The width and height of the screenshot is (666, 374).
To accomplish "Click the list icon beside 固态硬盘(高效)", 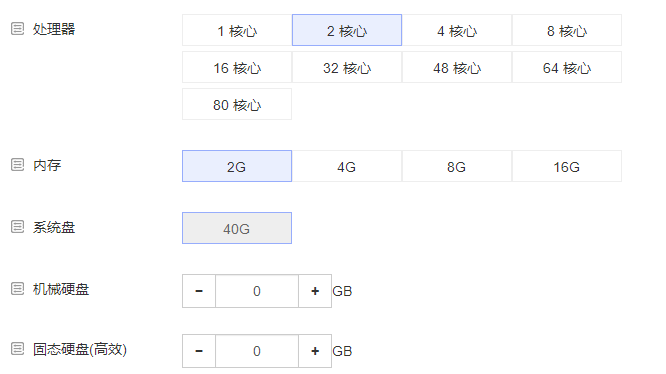I will click(17, 349).
